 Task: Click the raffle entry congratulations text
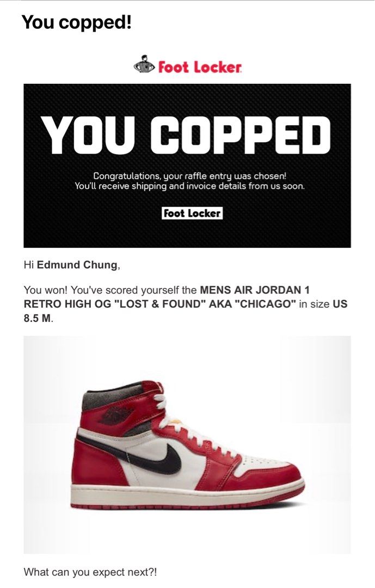pos(189,176)
